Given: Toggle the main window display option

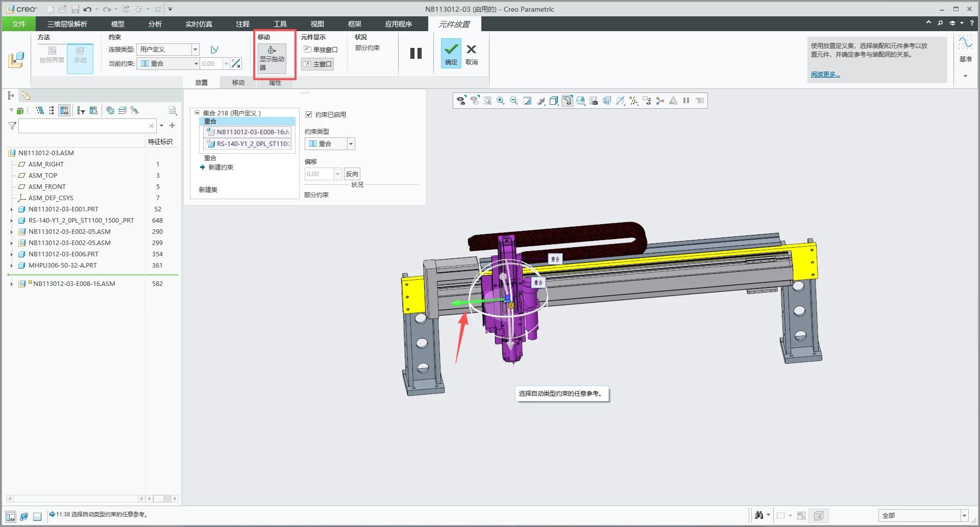Looking at the screenshot, I should point(317,64).
